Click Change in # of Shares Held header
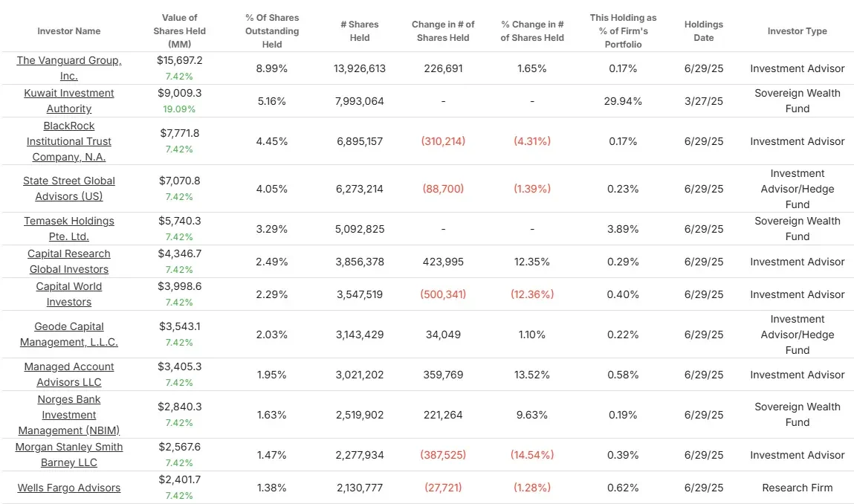 pos(443,31)
